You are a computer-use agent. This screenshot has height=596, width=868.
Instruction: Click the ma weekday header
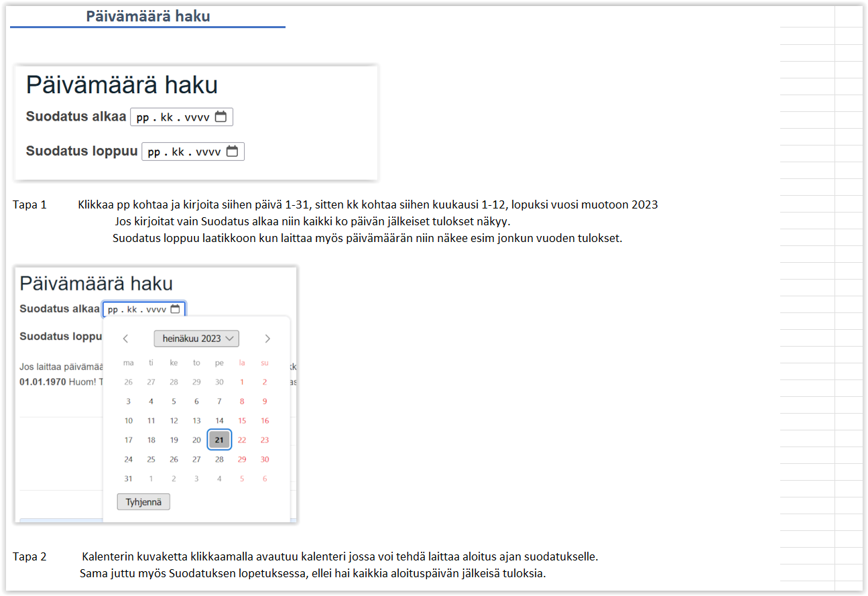[x=129, y=363]
